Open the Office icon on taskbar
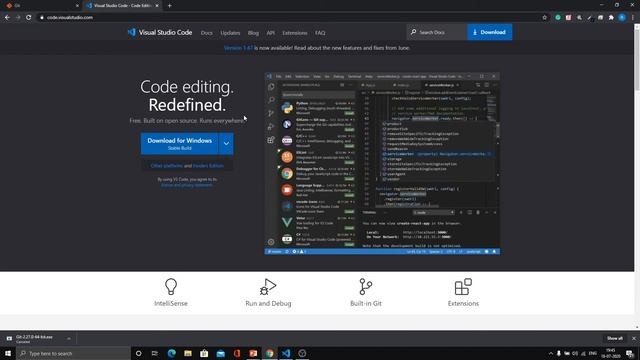 click(x=237, y=353)
